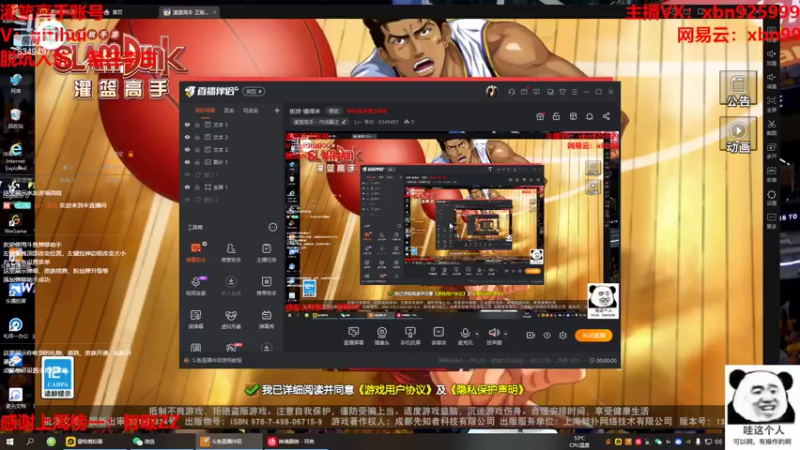Expand microphone options arrow
The height and width of the screenshot is (450, 800).
477,334
